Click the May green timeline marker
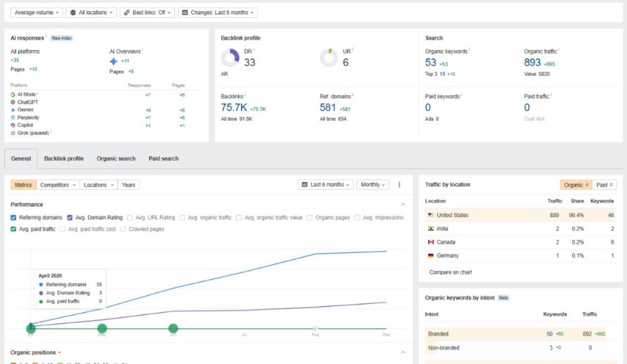Image resolution: width=627 pixels, height=364 pixels. [102, 328]
